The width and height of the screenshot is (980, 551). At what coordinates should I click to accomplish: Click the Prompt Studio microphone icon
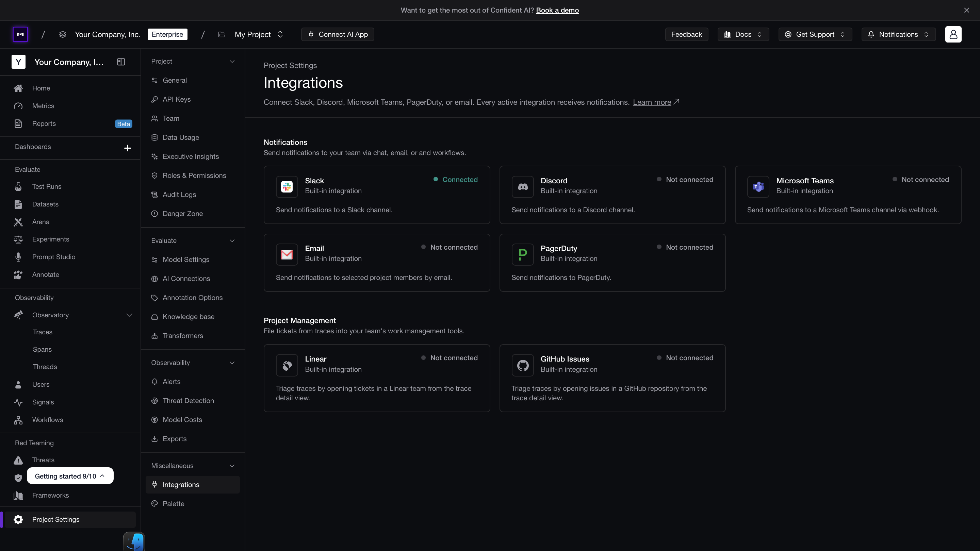point(18,257)
